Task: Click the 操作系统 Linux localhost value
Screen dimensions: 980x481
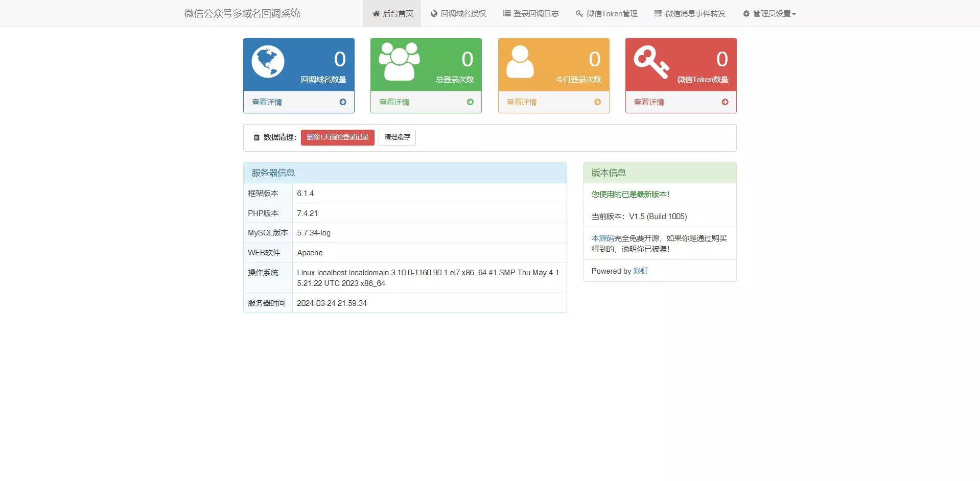Action: tap(428, 278)
